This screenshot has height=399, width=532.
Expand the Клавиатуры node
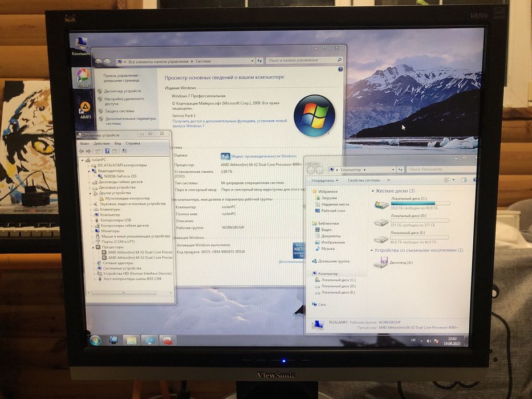(x=91, y=209)
